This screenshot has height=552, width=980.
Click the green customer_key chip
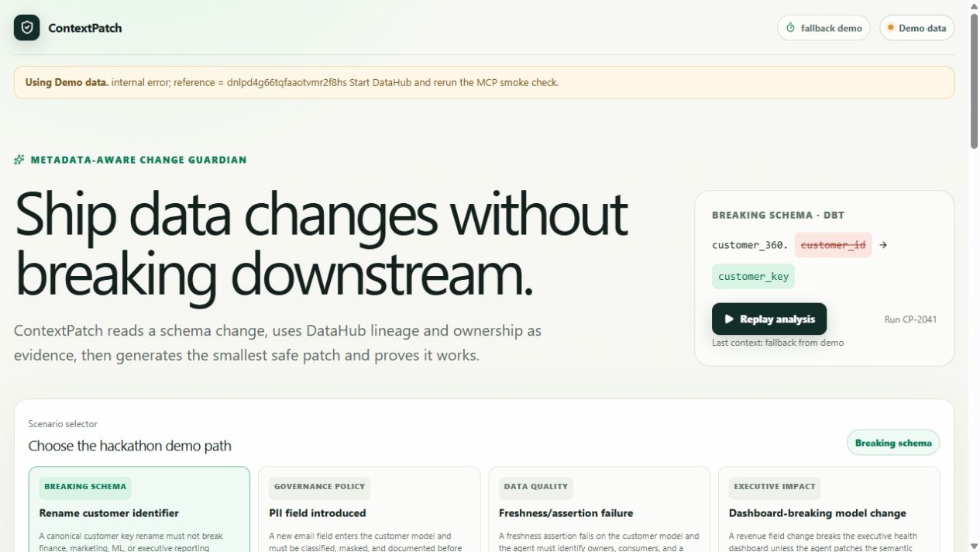753,277
